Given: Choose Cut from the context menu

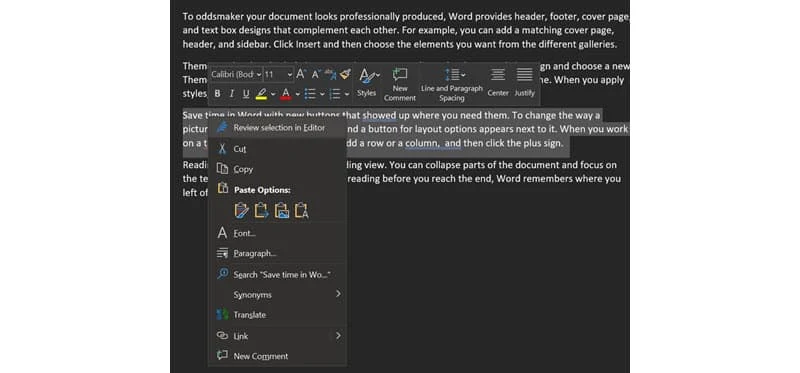Looking at the screenshot, I should click(x=278, y=148).
